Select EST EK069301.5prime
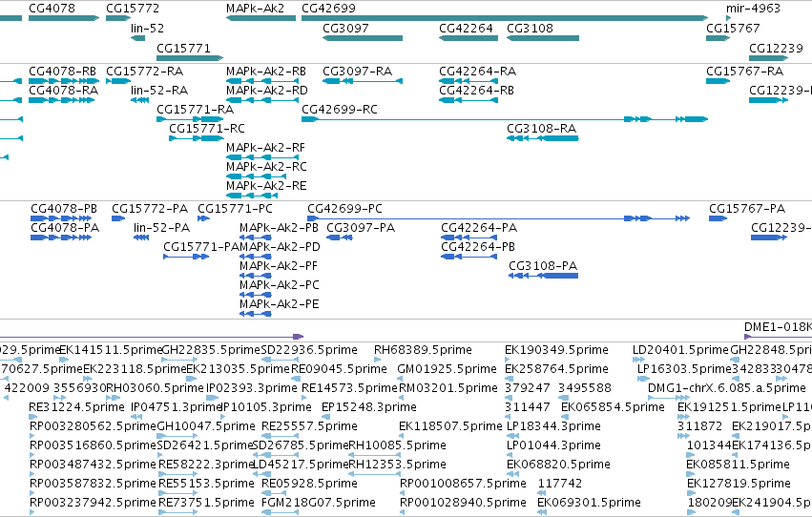Screen dimensions: 812x517 pyautogui.click(x=590, y=503)
